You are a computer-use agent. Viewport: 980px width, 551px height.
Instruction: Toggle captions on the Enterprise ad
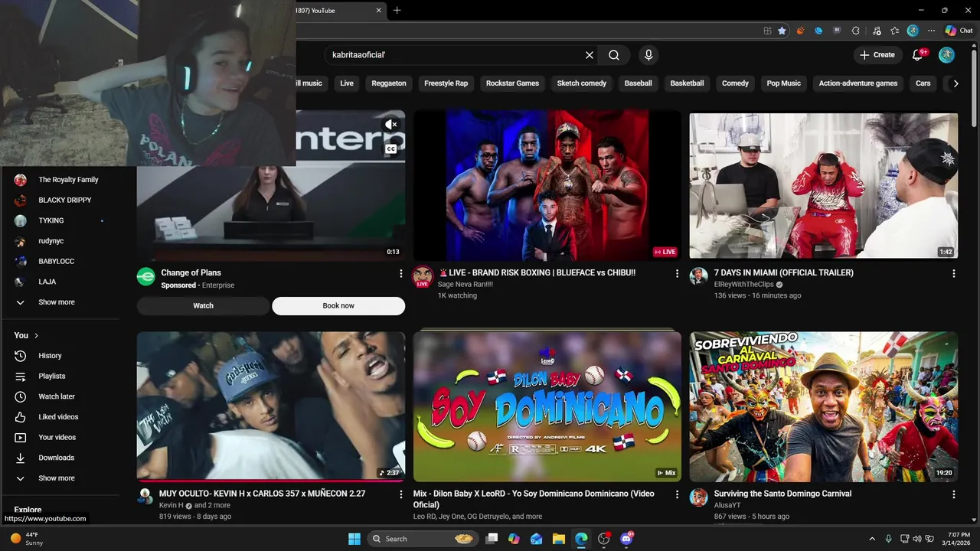(x=391, y=149)
